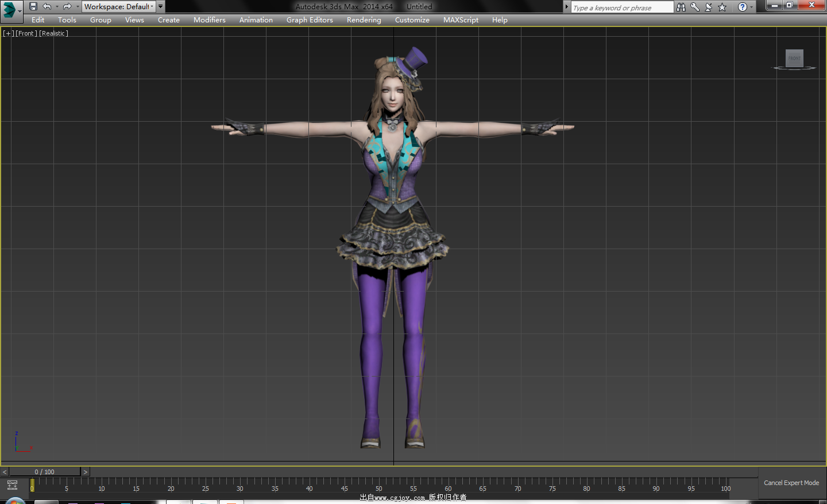The height and width of the screenshot is (504, 827).
Task: Click the binoculars search icon
Action: tap(681, 7)
